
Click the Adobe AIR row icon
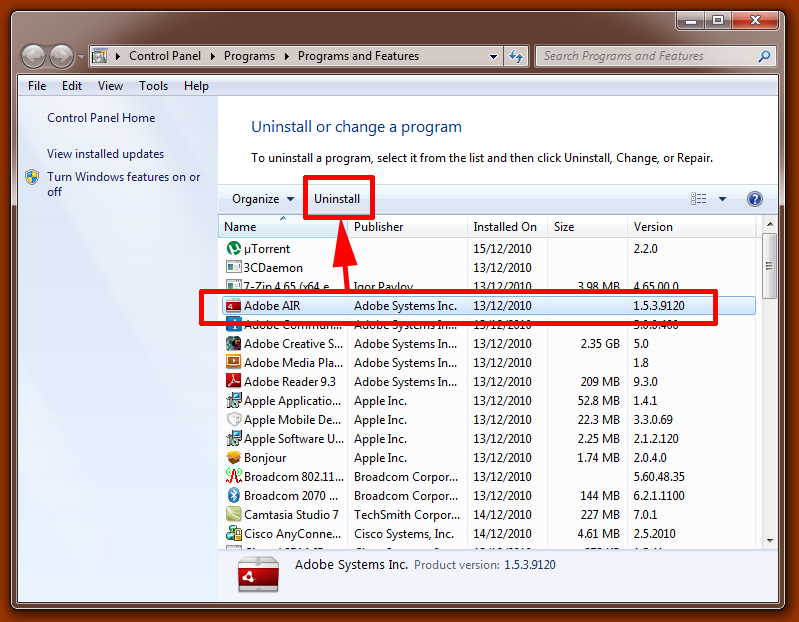233,306
